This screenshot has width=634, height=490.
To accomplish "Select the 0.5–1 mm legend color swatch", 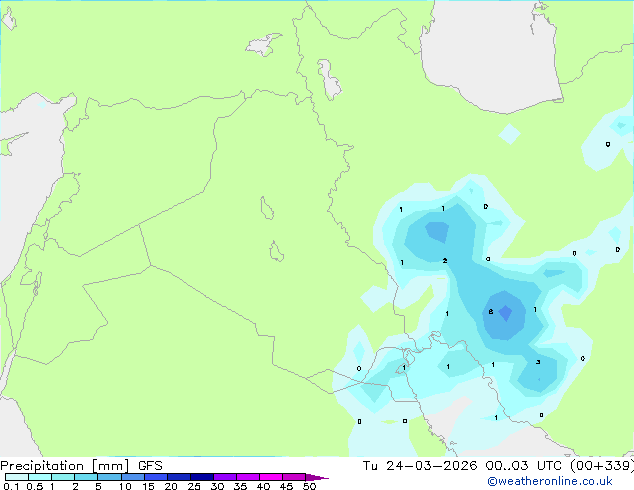I will (x=40, y=477).
